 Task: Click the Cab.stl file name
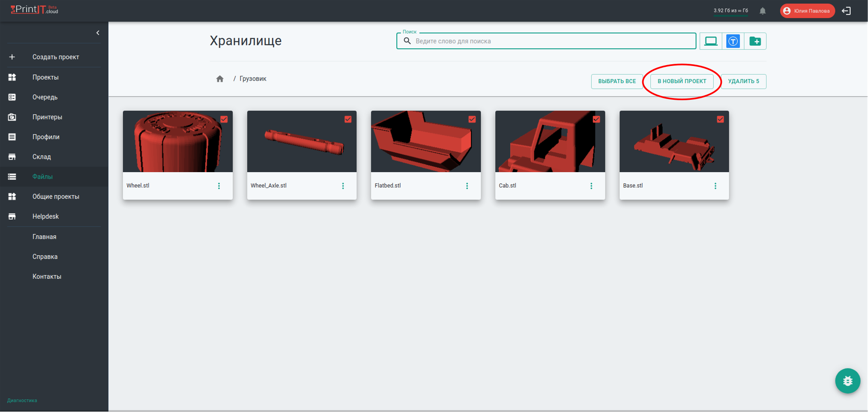[508, 186]
